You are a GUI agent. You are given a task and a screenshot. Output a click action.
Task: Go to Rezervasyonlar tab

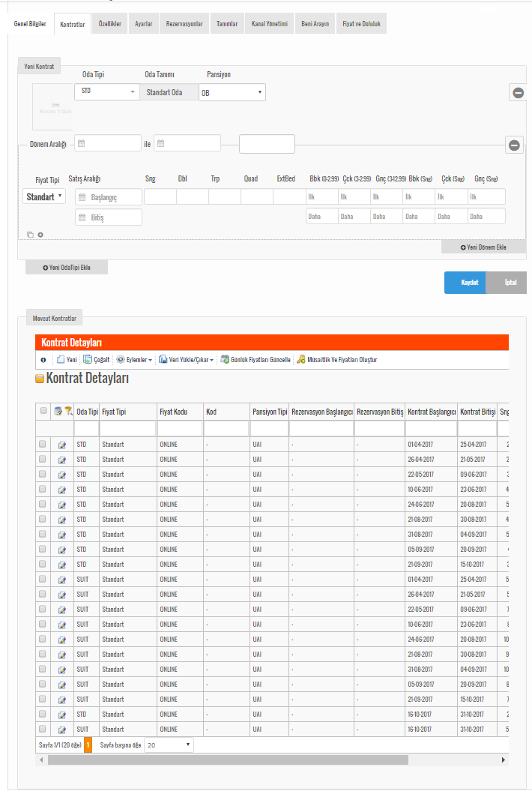click(184, 24)
